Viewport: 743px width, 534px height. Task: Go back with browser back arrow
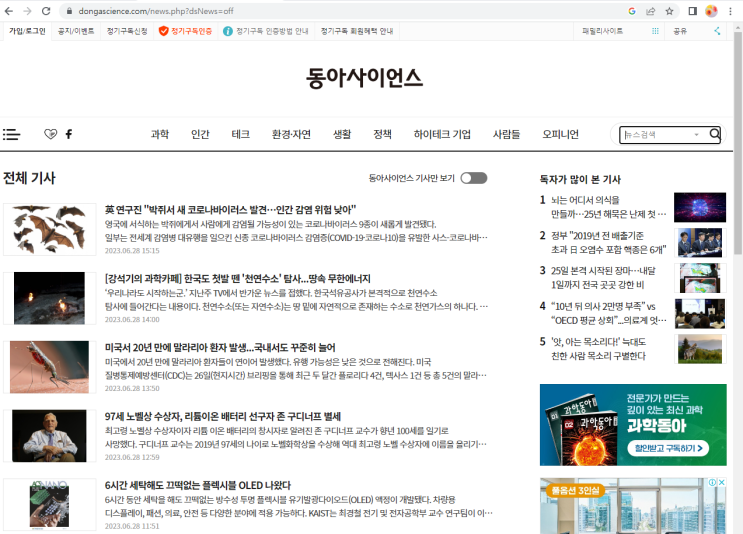(9, 11)
